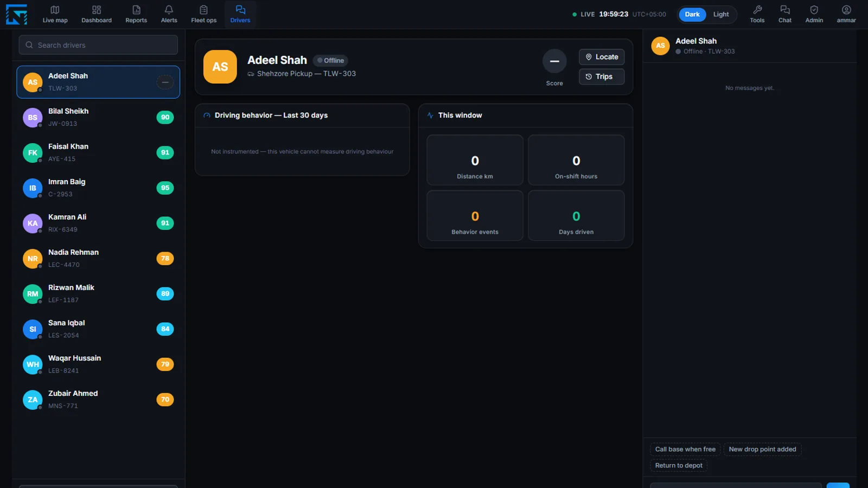This screenshot has width=868, height=488.
Task: Switch to the Fleet ops tab
Action: click(x=203, y=15)
